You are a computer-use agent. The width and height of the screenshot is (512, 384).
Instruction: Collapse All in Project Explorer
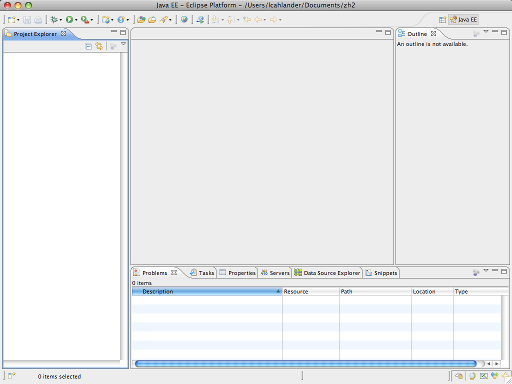click(x=88, y=46)
